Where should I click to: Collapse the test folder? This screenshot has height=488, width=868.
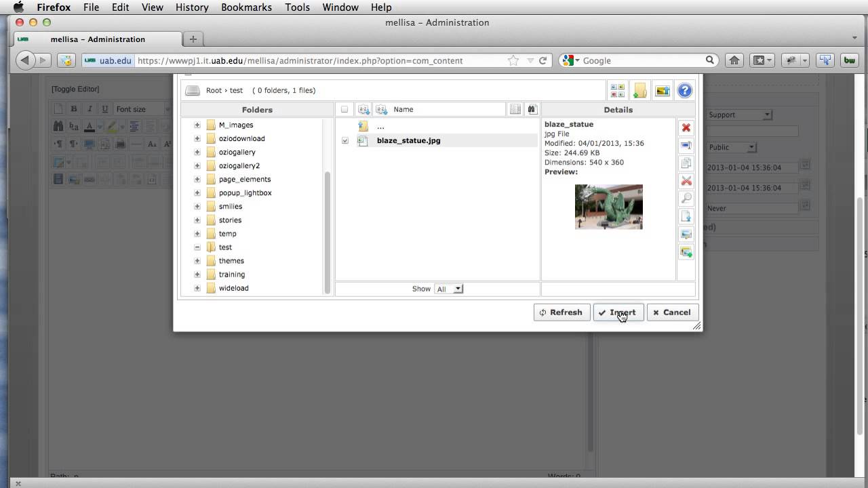[x=197, y=247]
